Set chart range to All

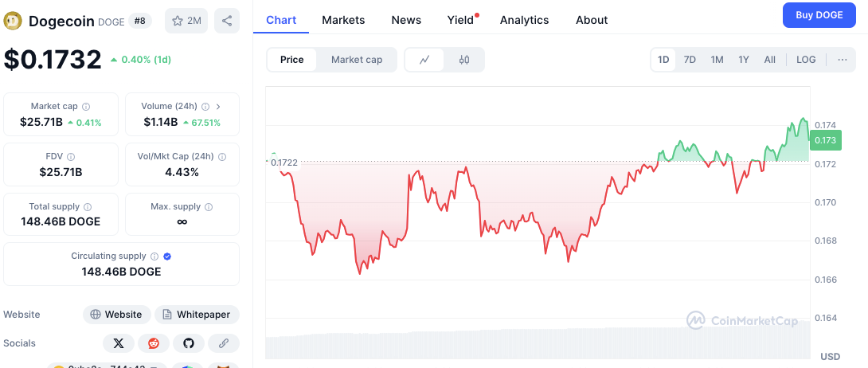[769, 60]
